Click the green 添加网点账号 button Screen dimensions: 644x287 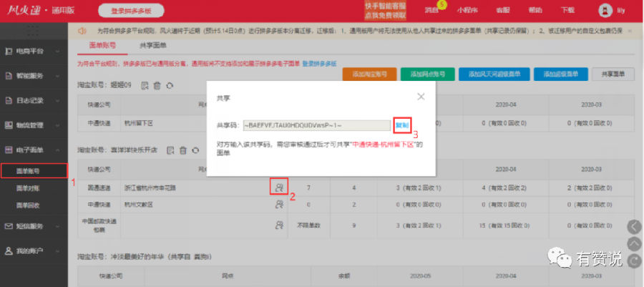click(428, 74)
